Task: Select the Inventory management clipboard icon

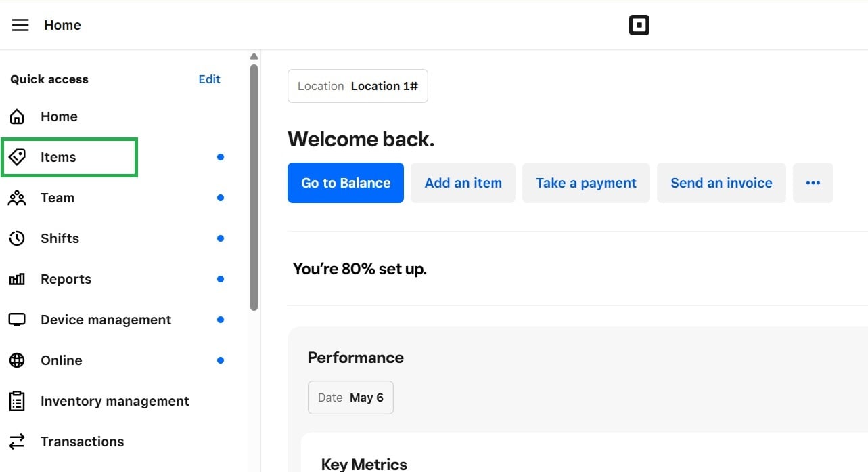Action: [17, 400]
